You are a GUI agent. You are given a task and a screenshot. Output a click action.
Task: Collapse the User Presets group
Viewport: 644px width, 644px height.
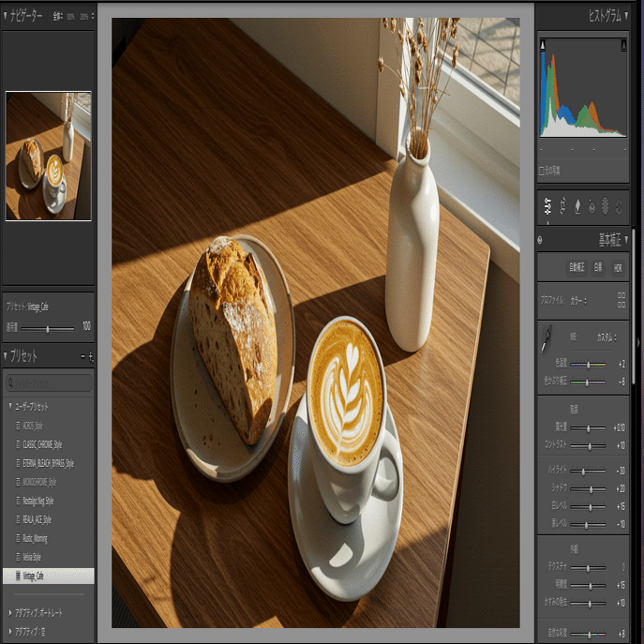click(x=10, y=406)
